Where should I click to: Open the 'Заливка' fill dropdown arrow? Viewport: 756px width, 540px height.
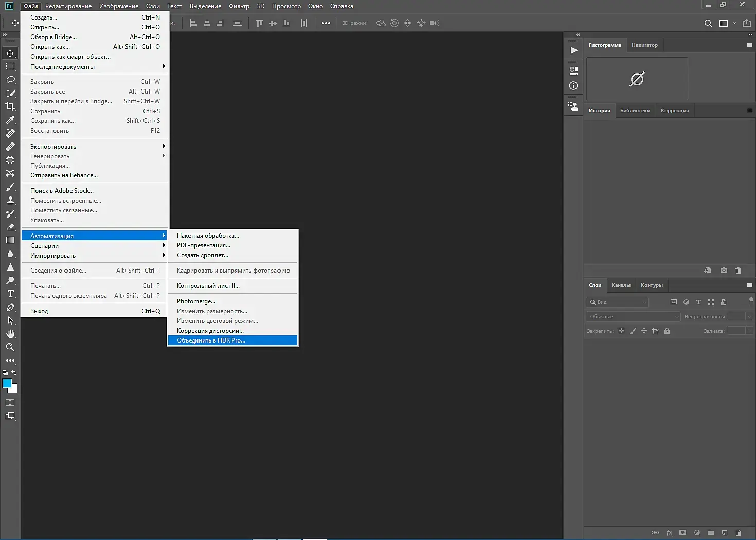pos(749,331)
